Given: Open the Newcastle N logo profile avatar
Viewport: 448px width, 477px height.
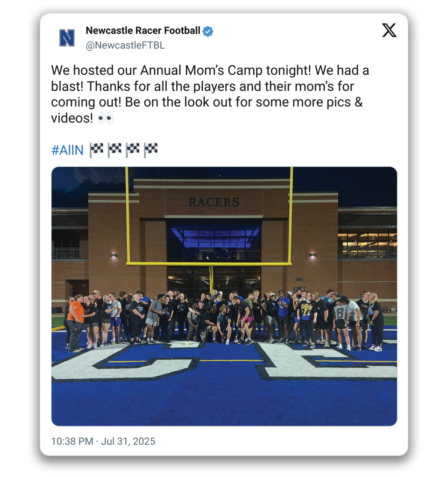Looking at the screenshot, I should tap(67, 38).
